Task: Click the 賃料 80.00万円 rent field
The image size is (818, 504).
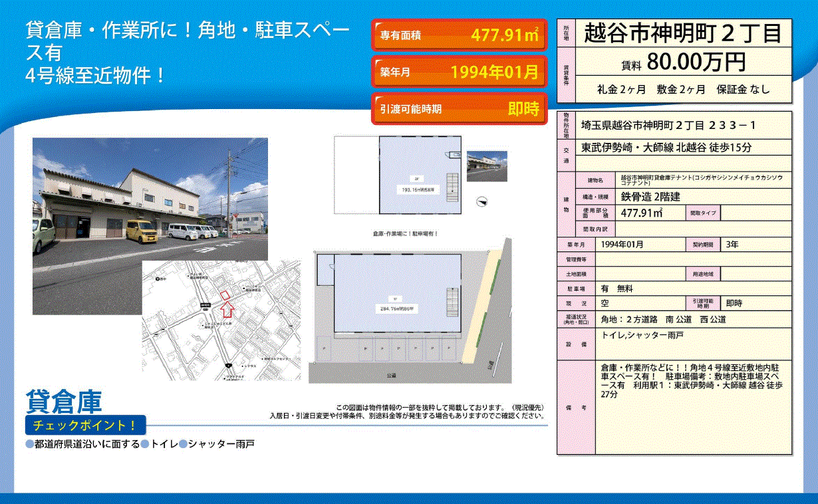Action: pyautogui.click(x=682, y=63)
